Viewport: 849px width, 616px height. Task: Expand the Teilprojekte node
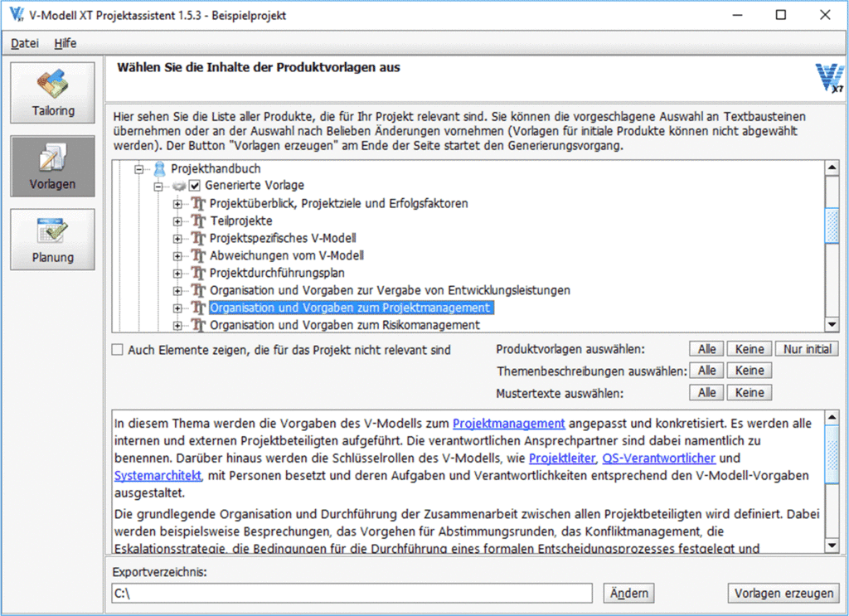click(x=177, y=221)
